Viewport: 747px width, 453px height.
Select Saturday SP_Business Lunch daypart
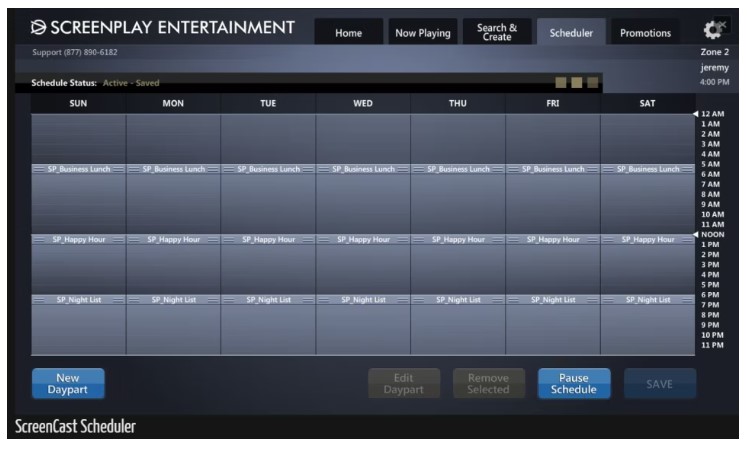[647, 169]
